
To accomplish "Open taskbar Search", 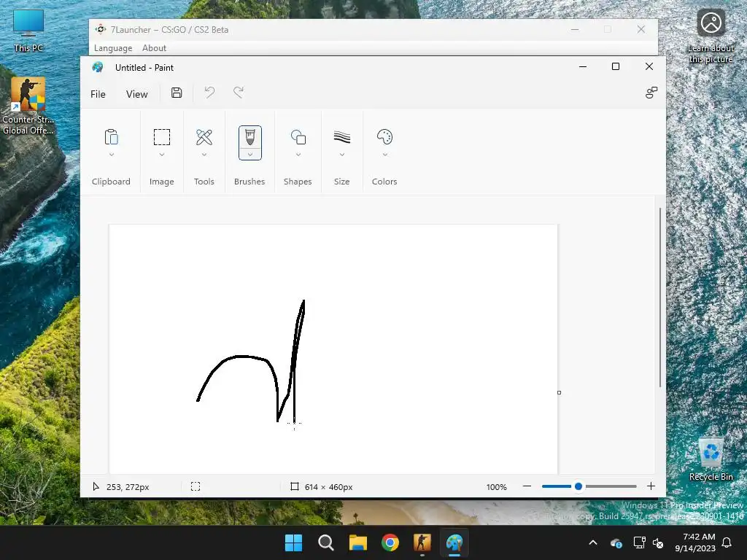I will pyautogui.click(x=326, y=542).
